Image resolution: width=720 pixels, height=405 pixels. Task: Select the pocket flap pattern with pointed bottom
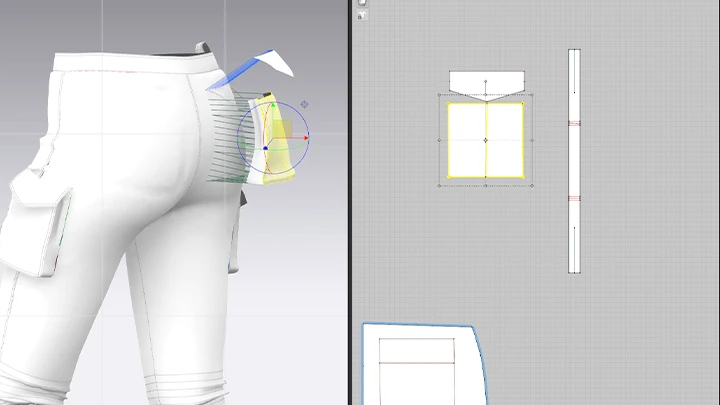point(487,86)
